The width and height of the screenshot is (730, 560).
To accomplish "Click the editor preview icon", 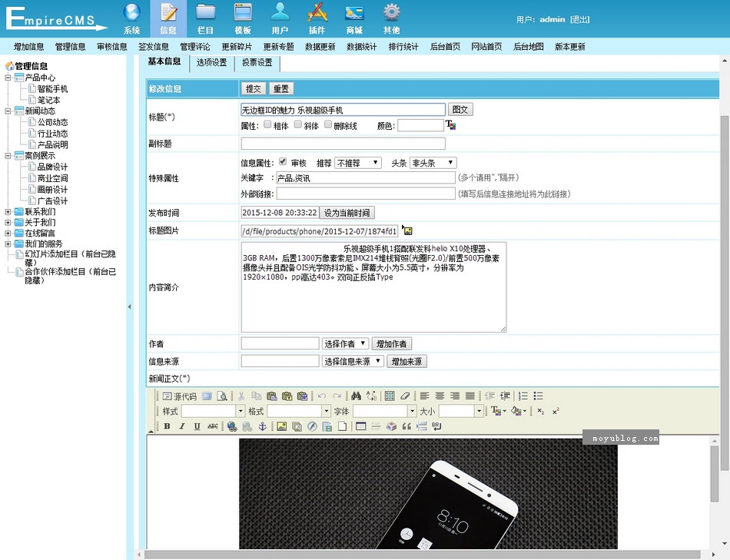I will 223,396.
